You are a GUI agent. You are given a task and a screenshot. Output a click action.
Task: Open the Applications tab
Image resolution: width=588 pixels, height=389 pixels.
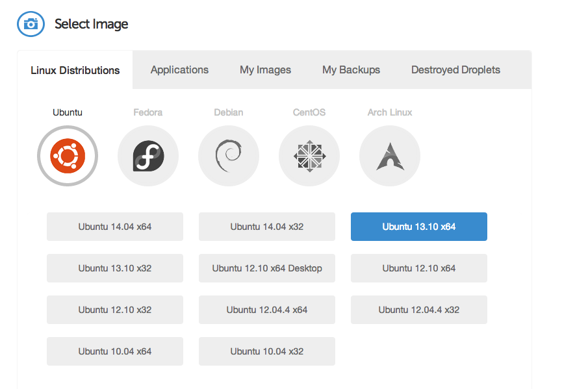(x=179, y=69)
